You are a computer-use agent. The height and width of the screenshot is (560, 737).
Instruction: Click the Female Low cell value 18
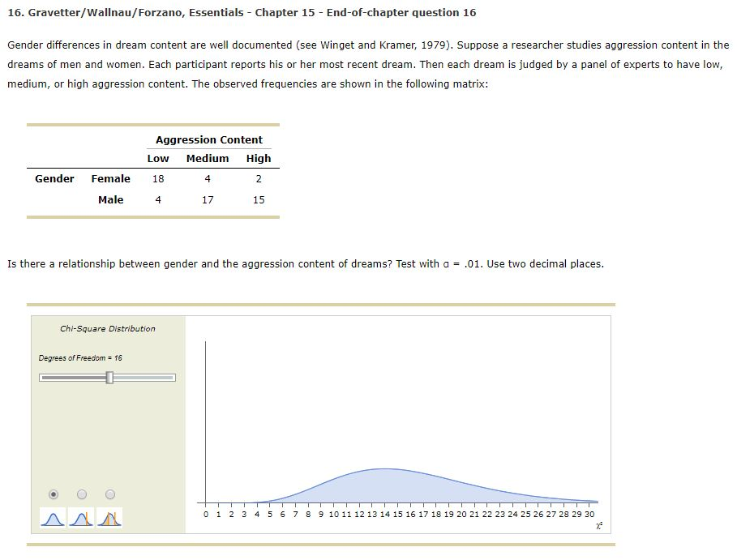(x=158, y=179)
